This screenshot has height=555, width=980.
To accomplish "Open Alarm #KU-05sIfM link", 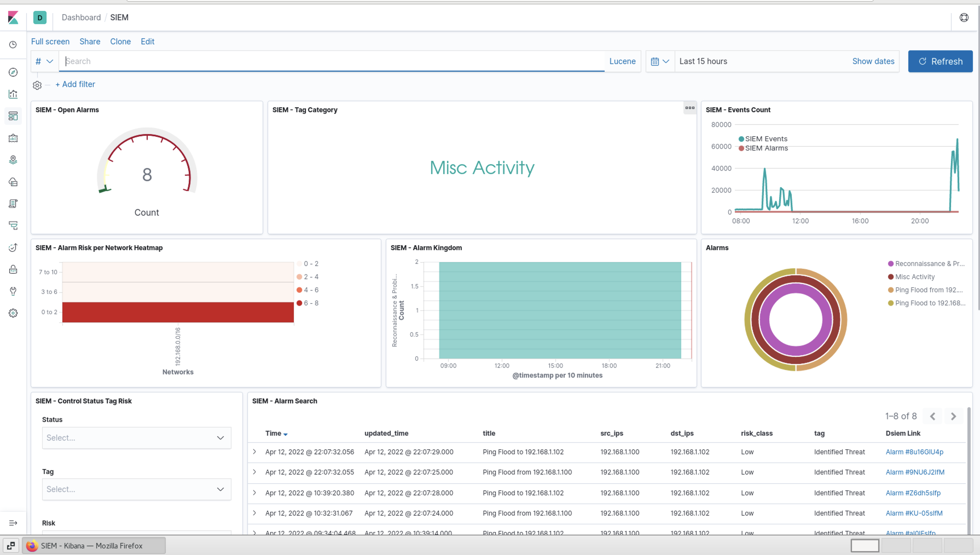I will click(x=914, y=513).
